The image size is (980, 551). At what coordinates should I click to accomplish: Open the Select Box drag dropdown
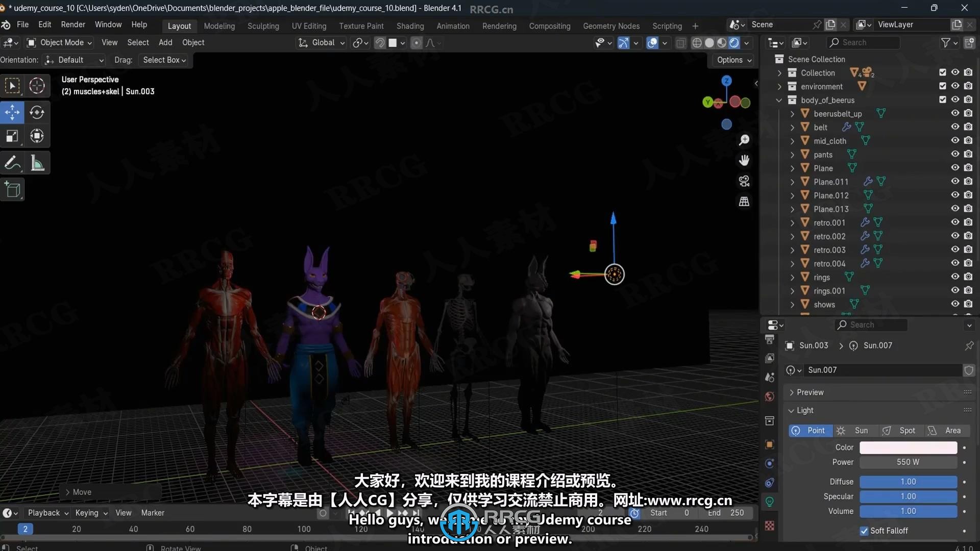pos(164,60)
